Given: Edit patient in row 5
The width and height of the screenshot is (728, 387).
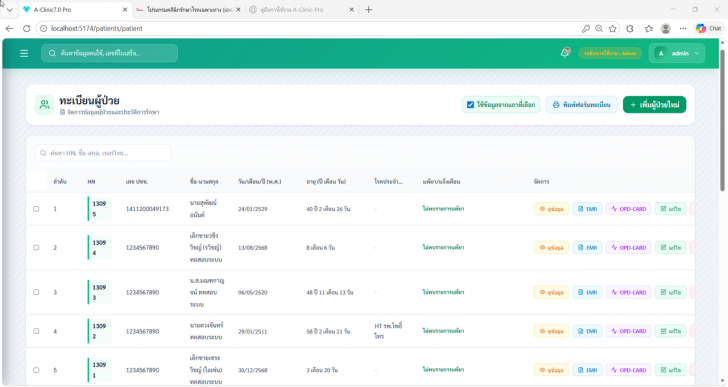Looking at the screenshot, I should [x=670, y=370].
